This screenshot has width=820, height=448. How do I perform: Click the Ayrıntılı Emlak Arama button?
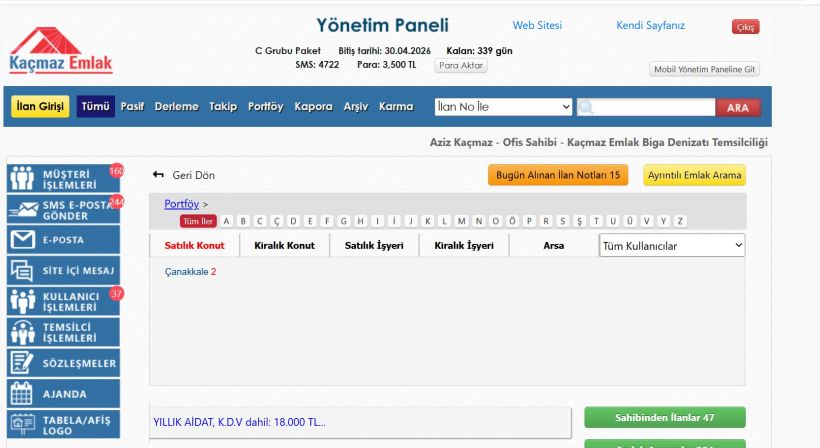pos(694,175)
